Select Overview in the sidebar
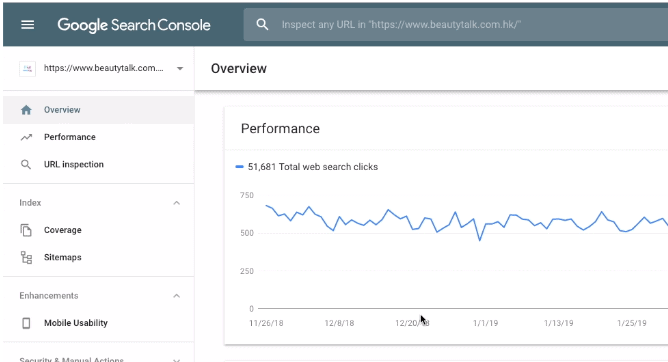 (x=98, y=110)
